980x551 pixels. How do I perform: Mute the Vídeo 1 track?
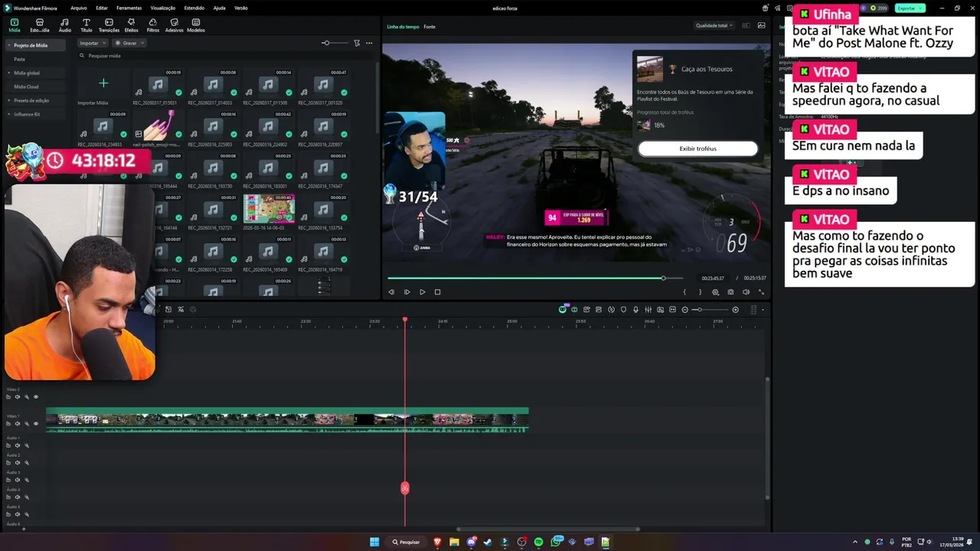coord(18,423)
